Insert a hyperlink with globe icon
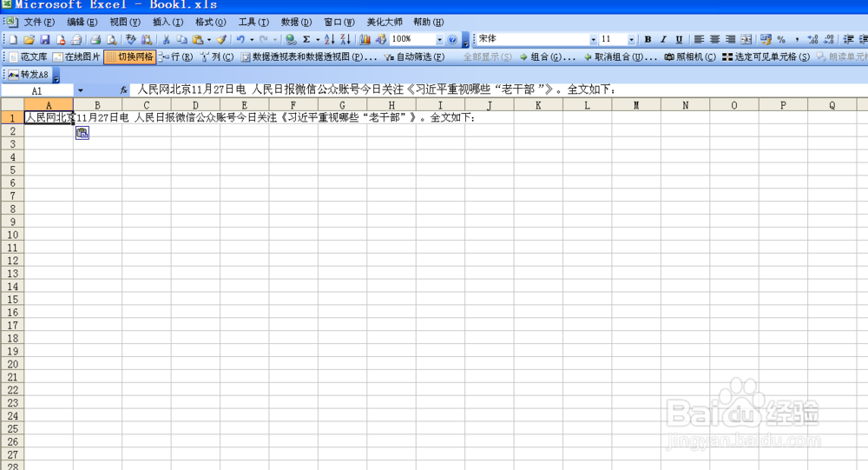Image resolution: width=868 pixels, height=470 pixels. click(291, 39)
